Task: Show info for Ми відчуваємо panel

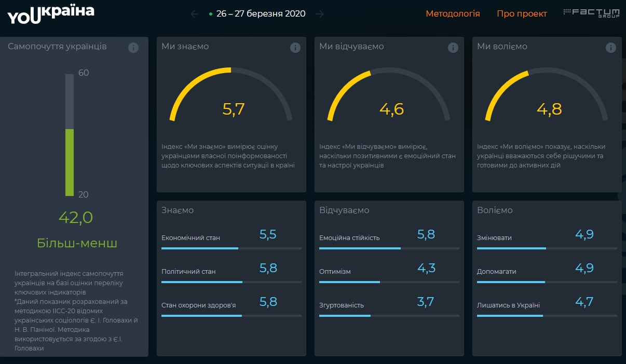Action: pyautogui.click(x=453, y=48)
